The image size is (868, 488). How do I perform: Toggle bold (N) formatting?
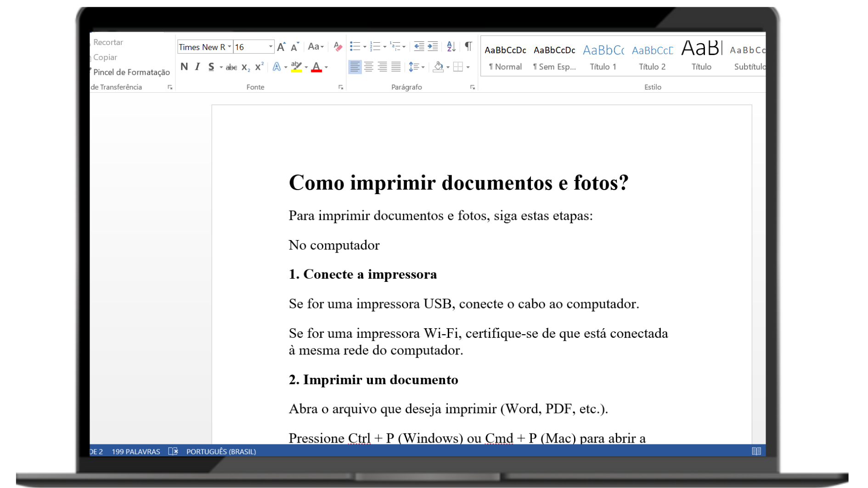184,67
